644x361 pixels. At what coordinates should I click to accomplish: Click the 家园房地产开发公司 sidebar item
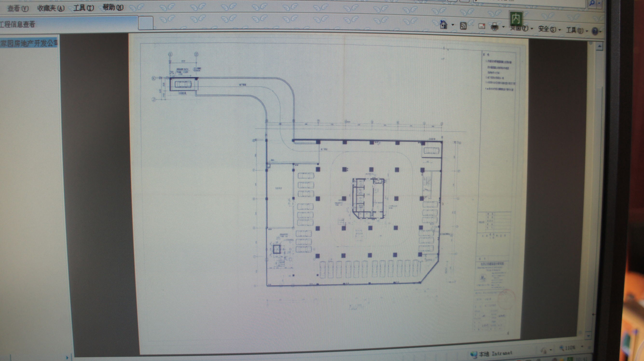29,43
